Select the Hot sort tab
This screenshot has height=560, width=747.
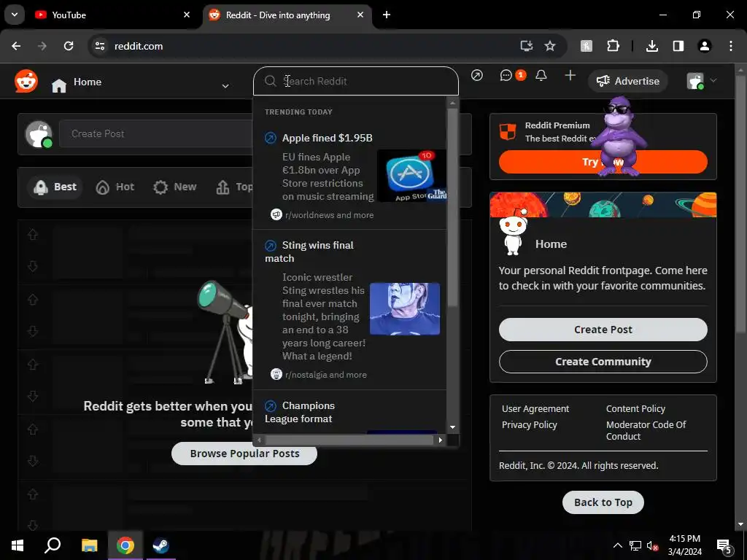tap(115, 187)
